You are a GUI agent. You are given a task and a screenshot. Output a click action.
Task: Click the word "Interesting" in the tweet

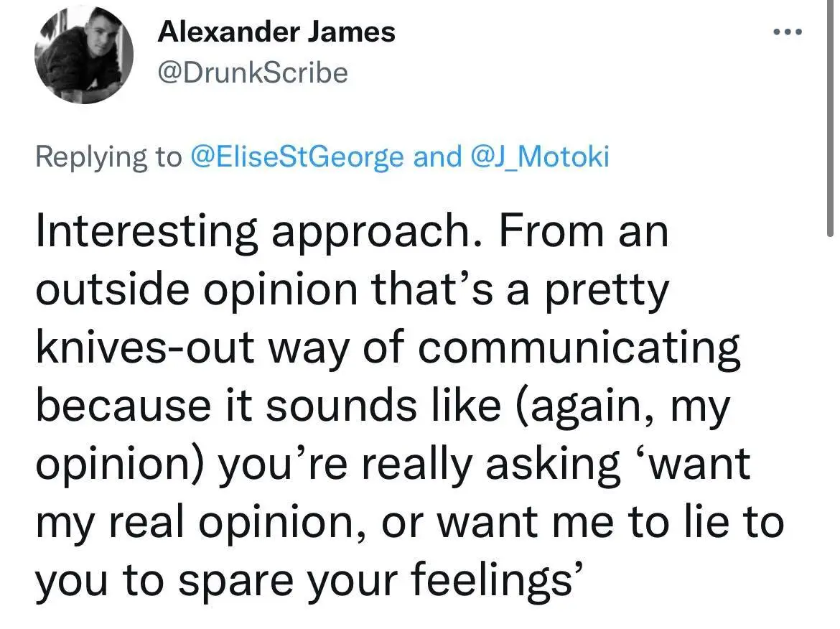click(146, 233)
